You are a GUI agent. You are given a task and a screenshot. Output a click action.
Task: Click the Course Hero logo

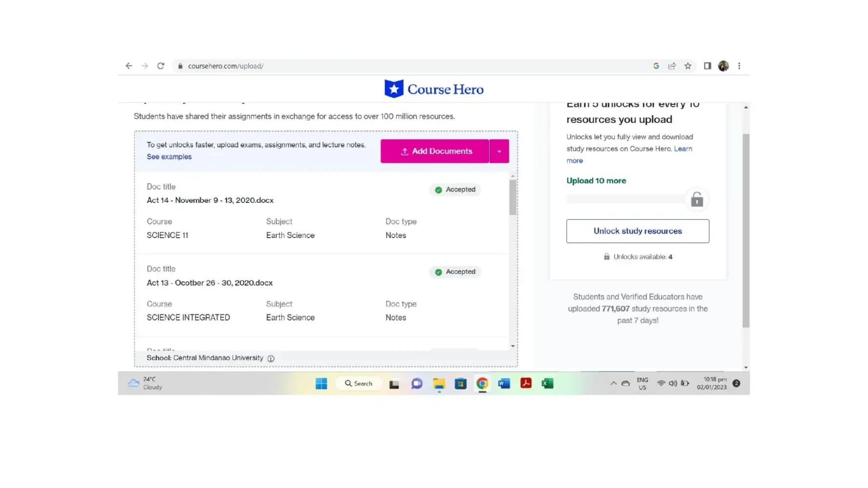pos(434,89)
